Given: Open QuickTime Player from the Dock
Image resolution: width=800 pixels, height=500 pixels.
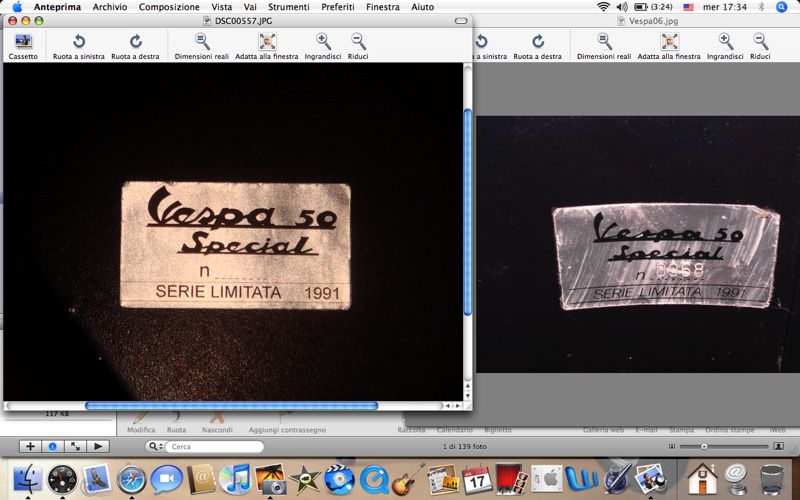Looking at the screenshot, I should coord(374,480).
